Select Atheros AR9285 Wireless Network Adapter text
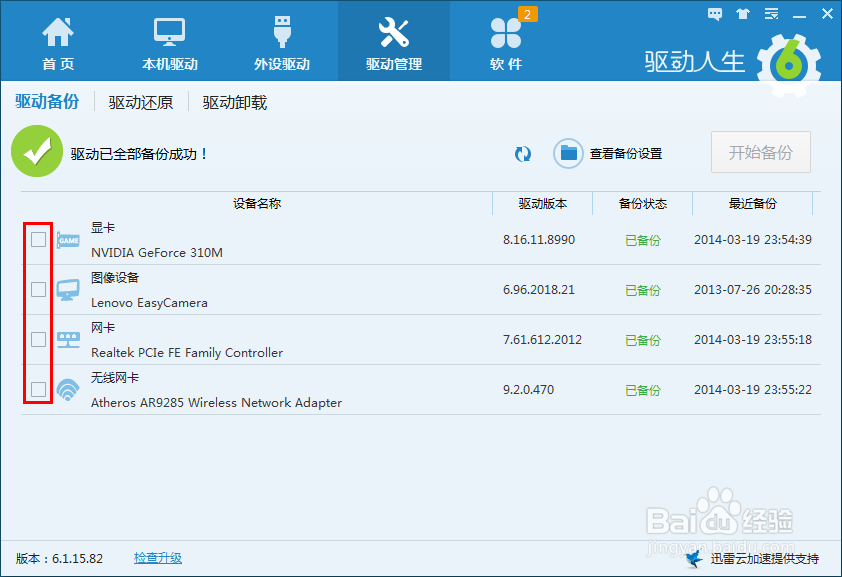Screen dimensions: 842x577 click(x=216, y=403)
